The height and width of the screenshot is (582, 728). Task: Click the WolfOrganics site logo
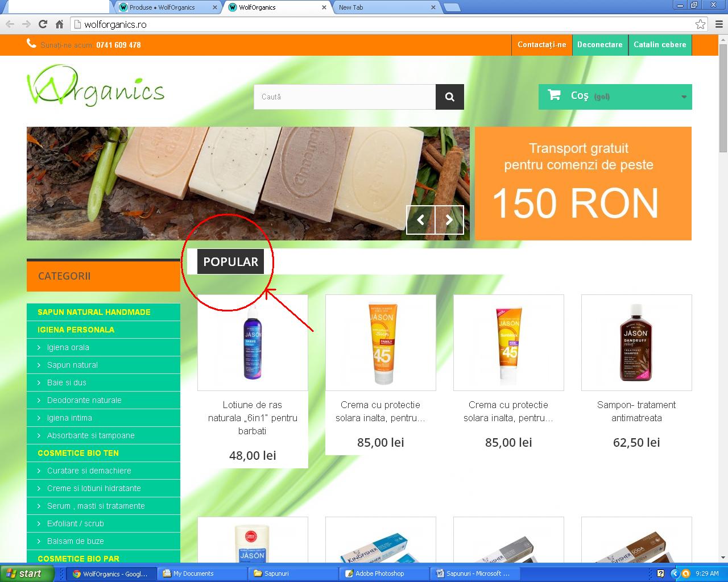(96, 87)
